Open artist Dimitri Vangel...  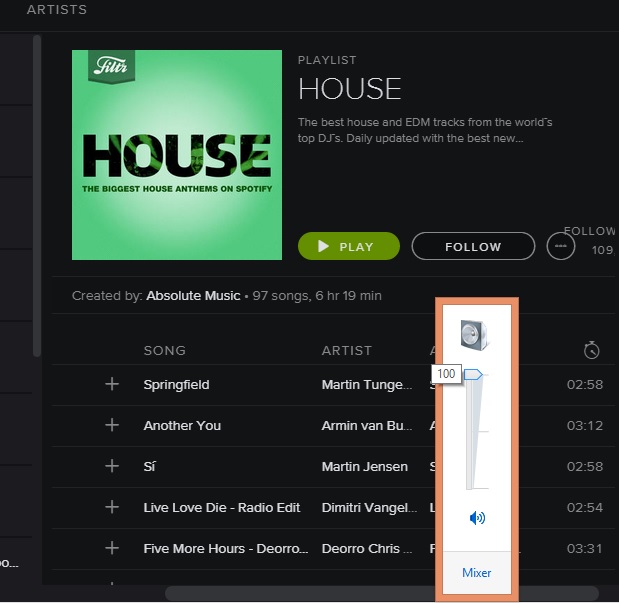(369, 508)
